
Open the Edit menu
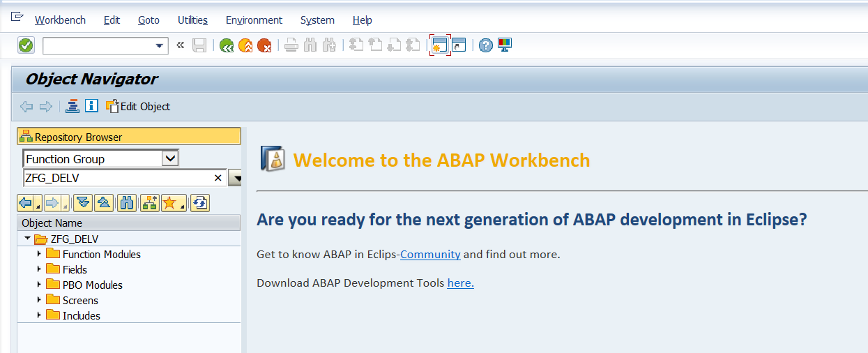click(x=112, y=20)
